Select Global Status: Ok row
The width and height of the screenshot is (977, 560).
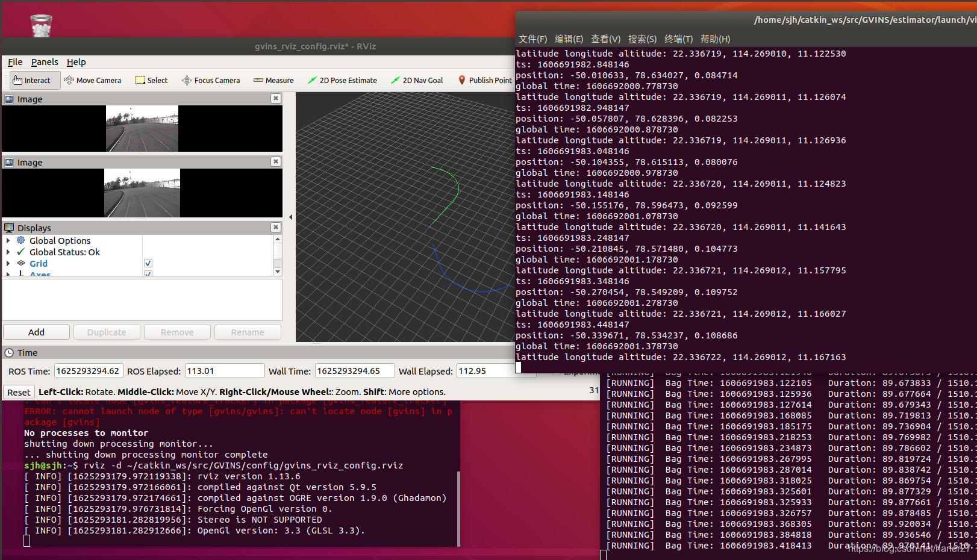(138, 252)
